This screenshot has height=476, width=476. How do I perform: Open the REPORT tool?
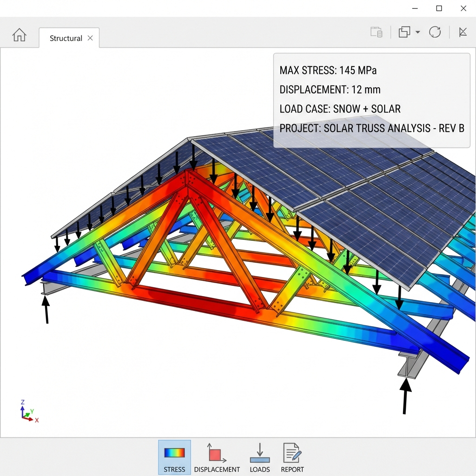292,457
